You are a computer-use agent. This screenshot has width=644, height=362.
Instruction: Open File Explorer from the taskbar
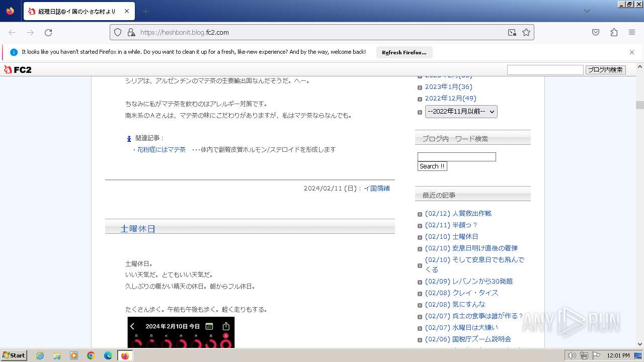point(57,355)
